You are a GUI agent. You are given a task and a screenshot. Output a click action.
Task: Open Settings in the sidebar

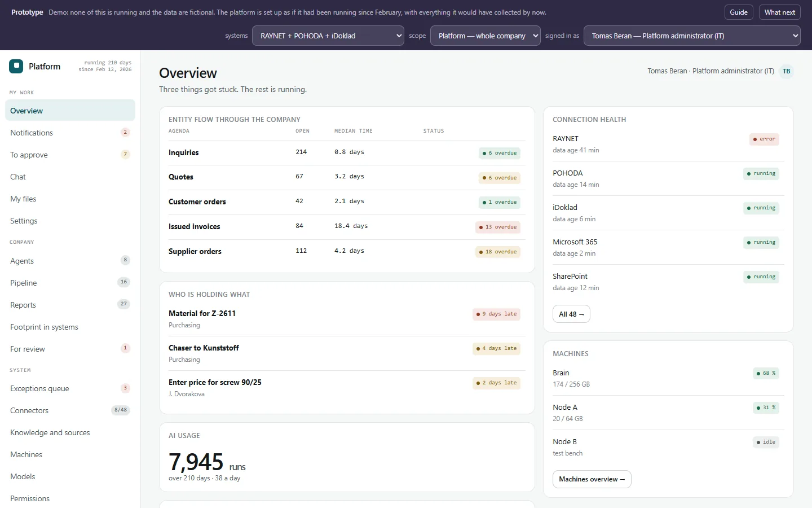[x=70, y=221]
